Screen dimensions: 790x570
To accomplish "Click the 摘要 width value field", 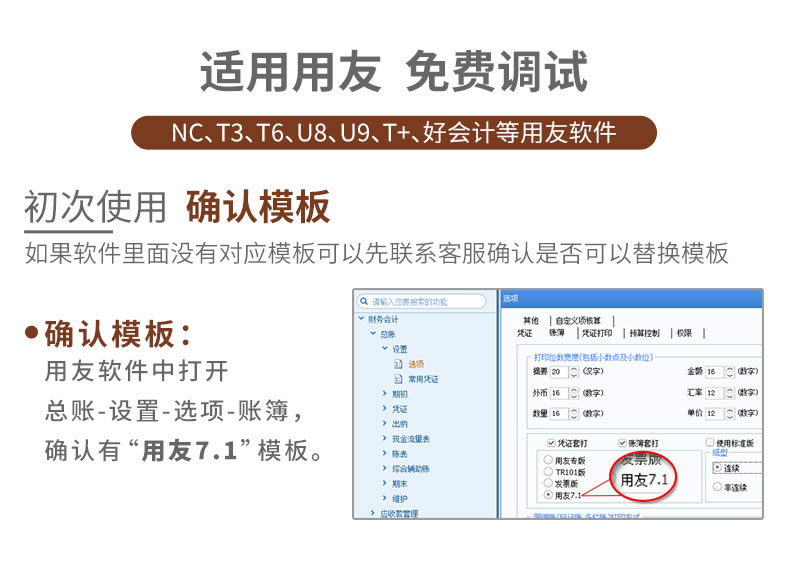I will click(559, 371).
